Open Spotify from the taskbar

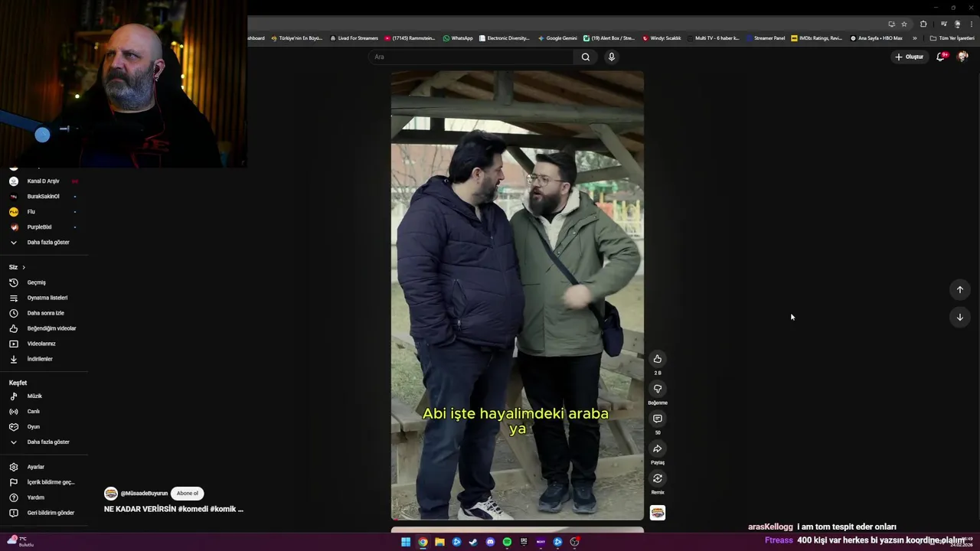click(x=507, y=542)
